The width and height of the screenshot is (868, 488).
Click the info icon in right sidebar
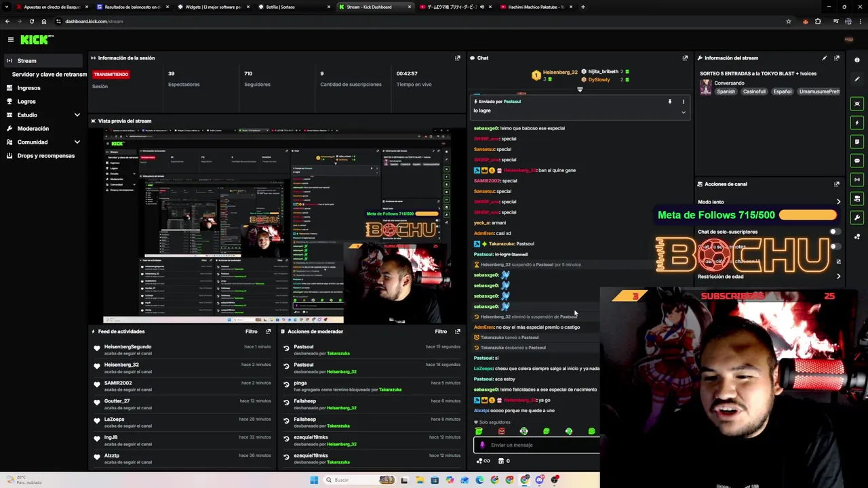(857, 60)
